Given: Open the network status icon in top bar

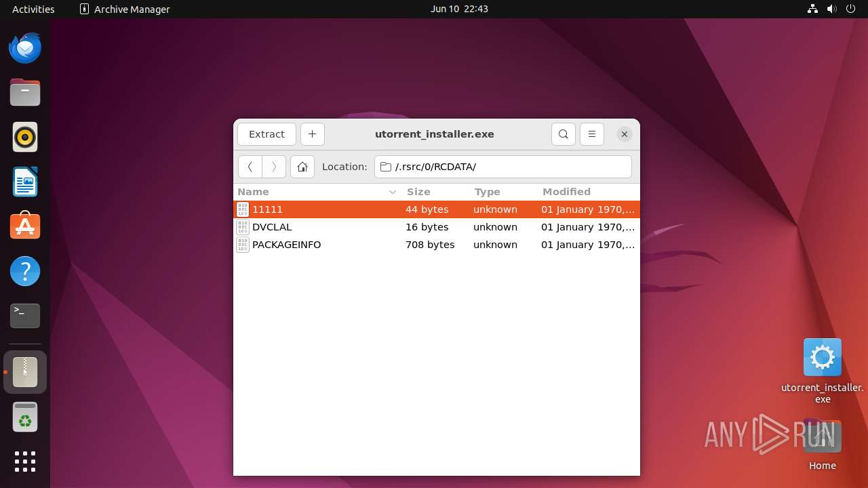Looking at the screenshot, I should (x=813, y=9).
